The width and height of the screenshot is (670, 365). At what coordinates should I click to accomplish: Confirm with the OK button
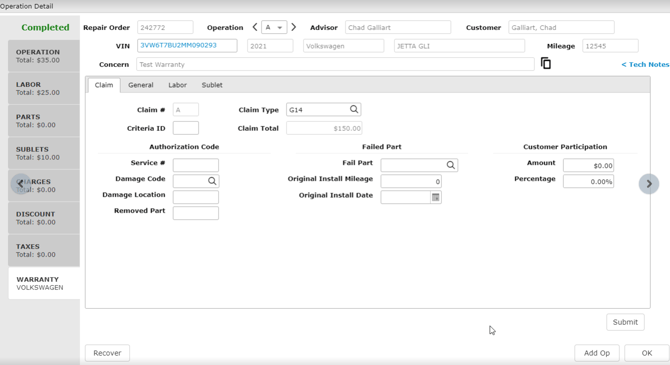pyautogui.click(x=646, y=353)
